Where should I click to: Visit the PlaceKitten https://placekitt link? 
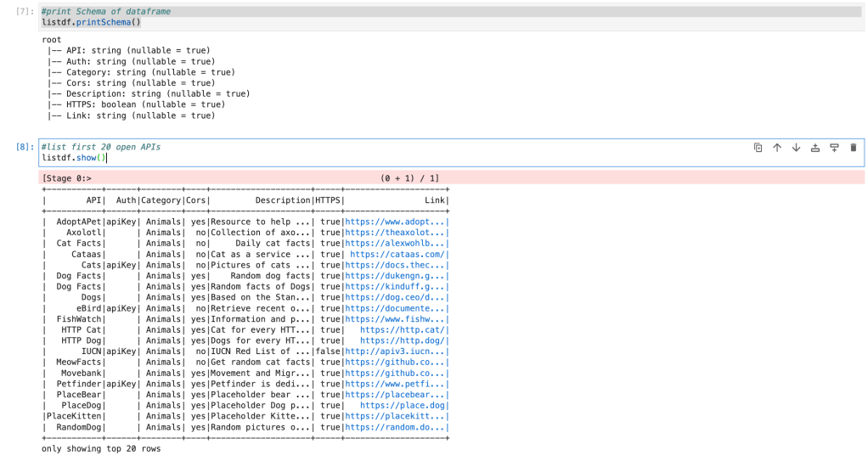click(x=394, y=416)
